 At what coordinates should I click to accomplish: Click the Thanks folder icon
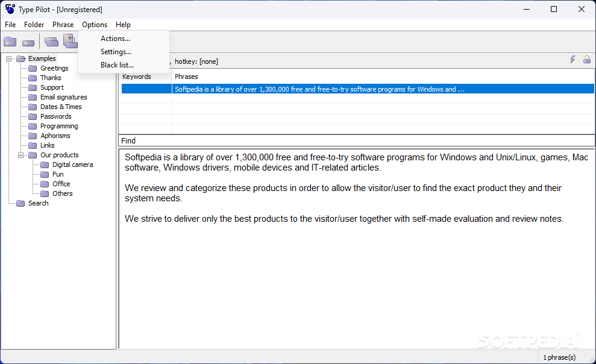pos(33,78)
